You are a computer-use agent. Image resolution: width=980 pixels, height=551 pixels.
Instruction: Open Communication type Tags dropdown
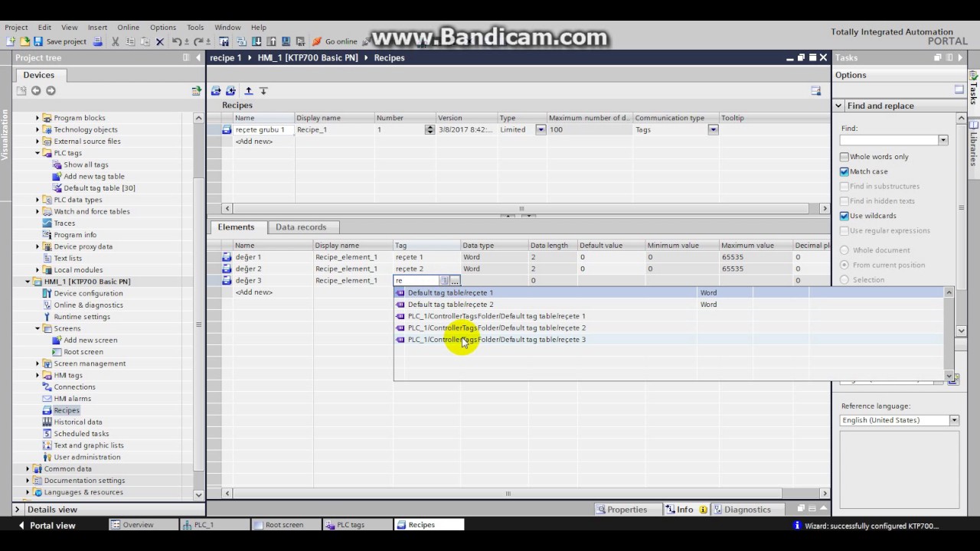click(x=713, y=129)
